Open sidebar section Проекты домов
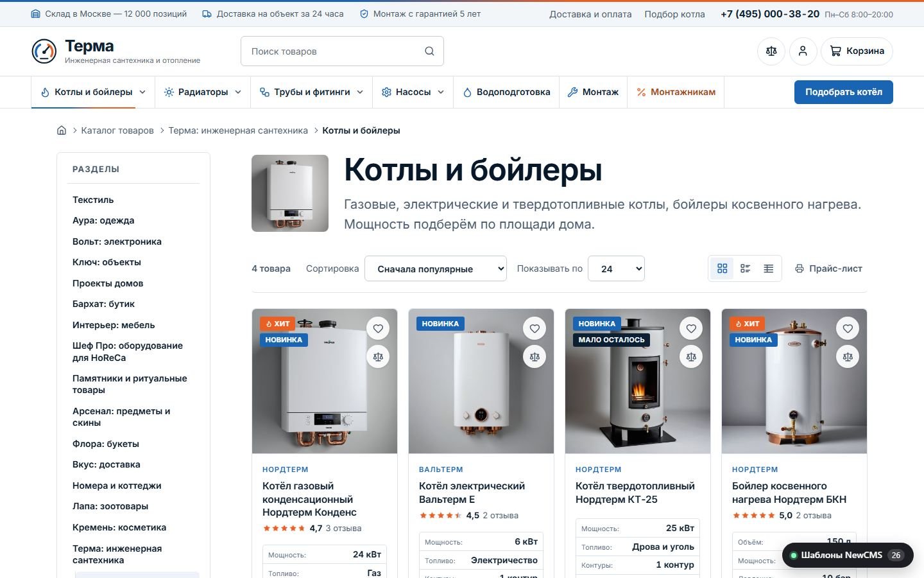 coord(108,283)
